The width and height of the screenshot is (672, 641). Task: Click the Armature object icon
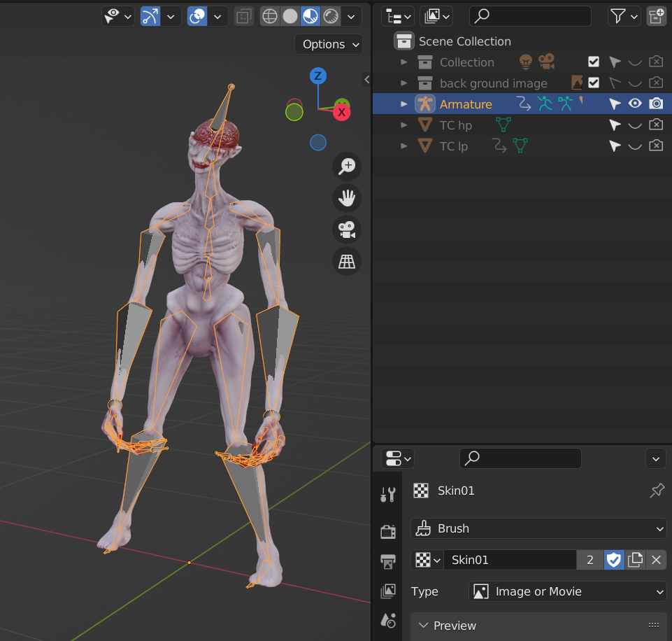[424, 104]
